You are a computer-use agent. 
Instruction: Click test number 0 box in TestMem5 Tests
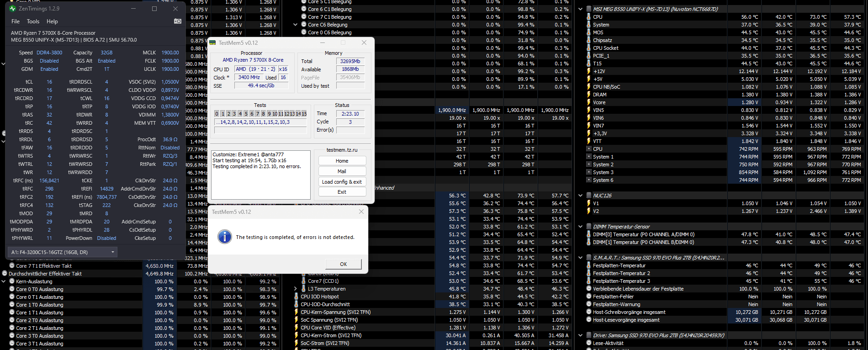coord(217,114)
